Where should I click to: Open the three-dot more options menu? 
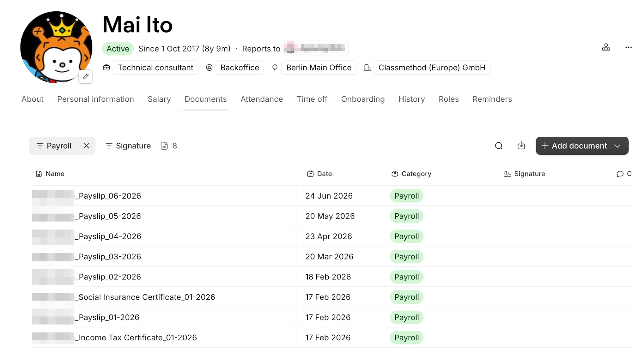coord(628,47)
